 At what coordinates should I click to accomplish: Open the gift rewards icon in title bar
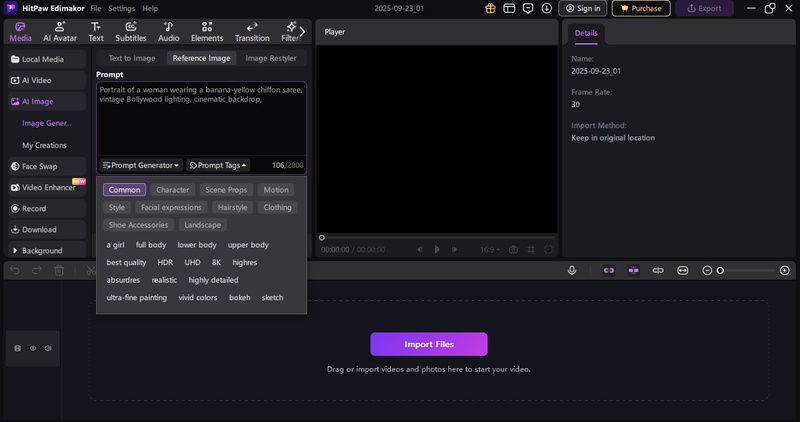(x=490, y=8)
